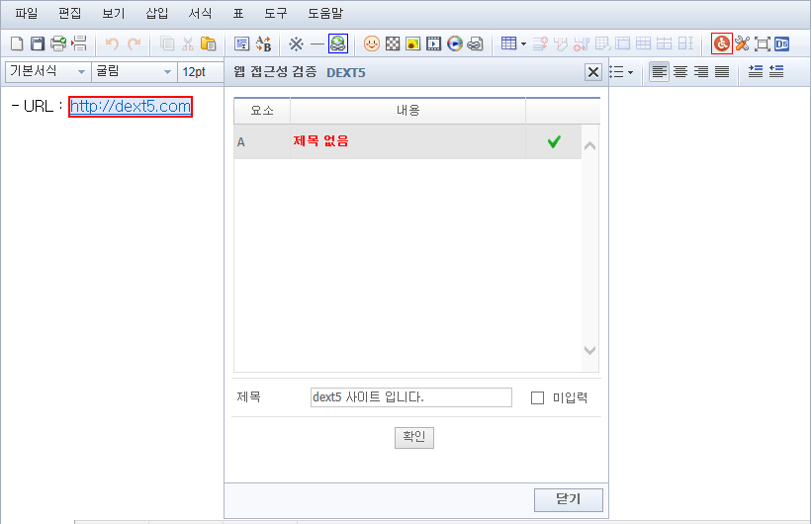Select the 제목 없음 row in list
This screenshot has height=524, width=812.
(x=407, y=141)
